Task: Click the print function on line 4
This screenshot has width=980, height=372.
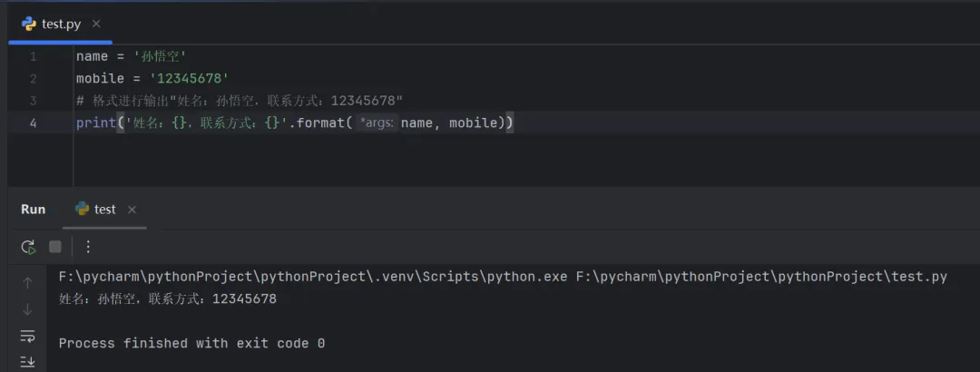Action: [94, 123]
